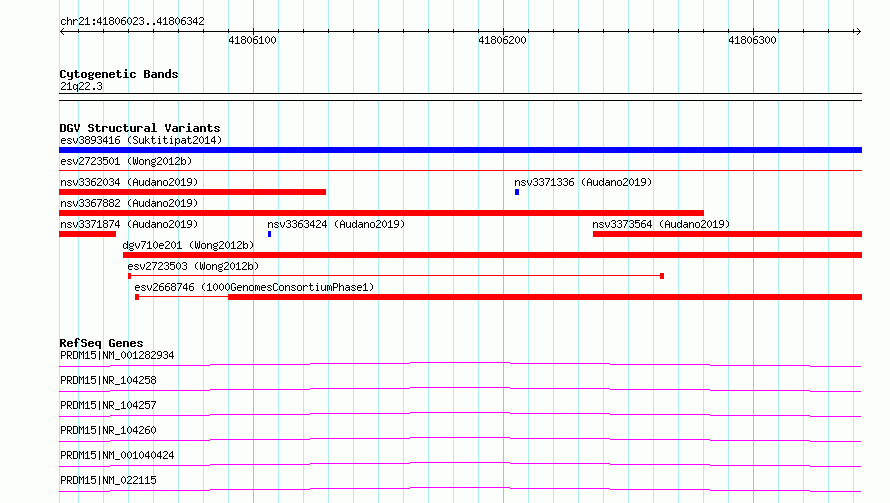Click the red bar of dgv710e201
The height and width of the screenshot is (503, 890).
tap(493, 255)
